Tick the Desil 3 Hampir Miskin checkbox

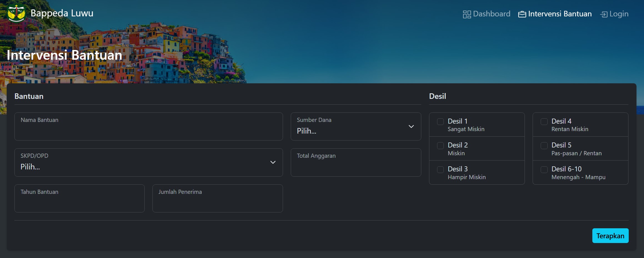440,169
